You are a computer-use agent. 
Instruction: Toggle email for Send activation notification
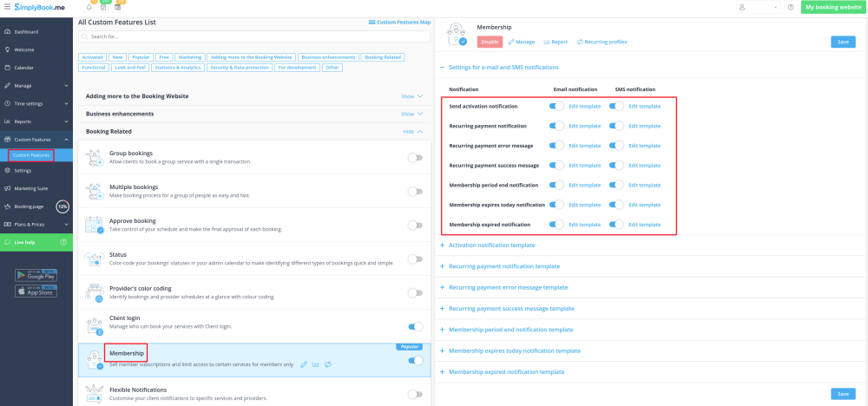click(x=556, y=106)
